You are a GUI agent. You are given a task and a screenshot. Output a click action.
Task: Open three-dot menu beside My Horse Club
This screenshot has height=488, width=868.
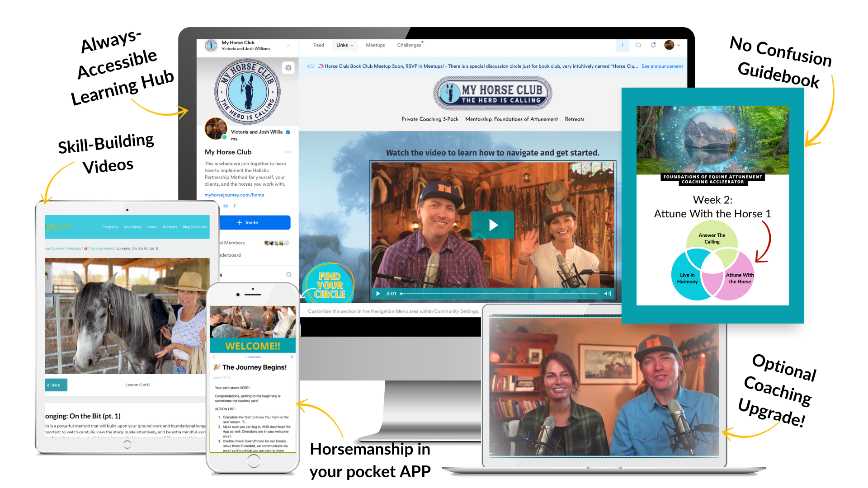pyautogui.click(x=288, y=152)
